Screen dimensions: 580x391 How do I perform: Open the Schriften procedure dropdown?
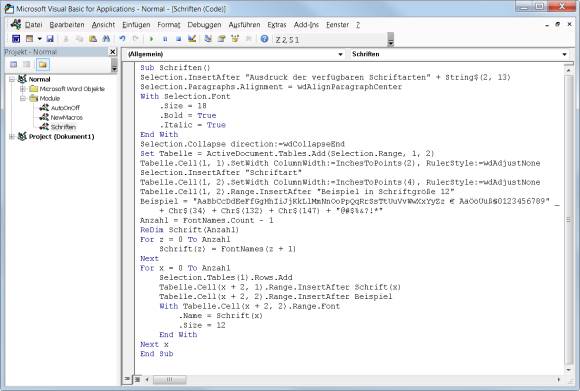pyautogui.click(x=460, y=54)
